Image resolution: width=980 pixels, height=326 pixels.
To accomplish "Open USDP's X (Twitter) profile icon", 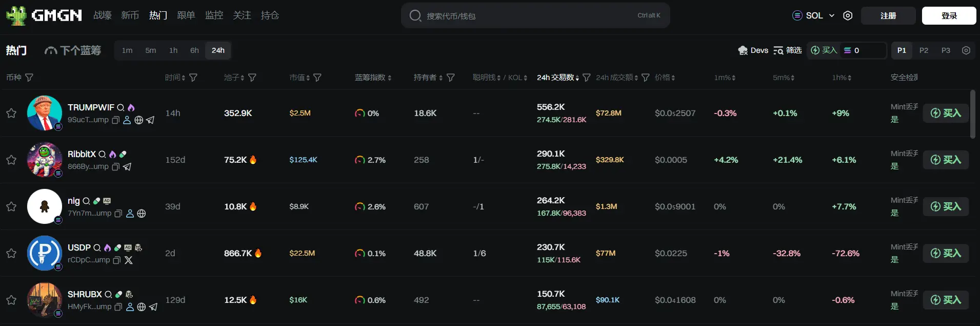I will pos(129,260).
